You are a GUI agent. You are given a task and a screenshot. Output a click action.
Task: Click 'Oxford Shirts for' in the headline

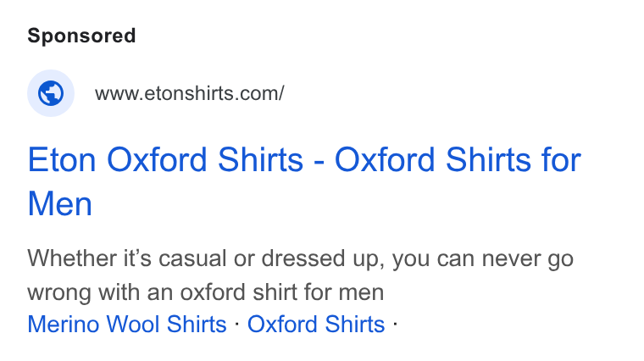(458, 159)
